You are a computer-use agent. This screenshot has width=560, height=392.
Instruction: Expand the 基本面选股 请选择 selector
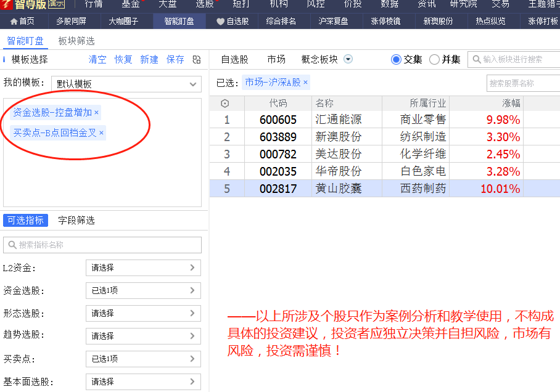click(x=143, y=382)
